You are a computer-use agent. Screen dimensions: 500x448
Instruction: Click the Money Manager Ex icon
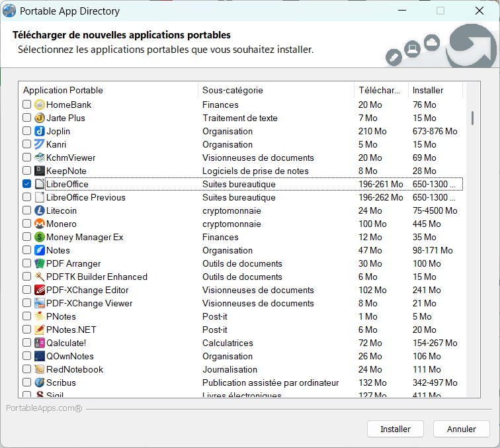coord(40,237)
